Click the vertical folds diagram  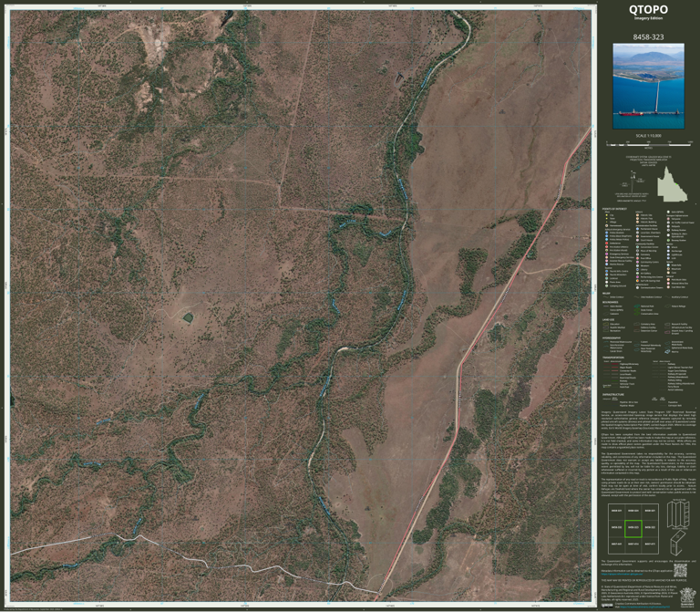coord(678,513)
